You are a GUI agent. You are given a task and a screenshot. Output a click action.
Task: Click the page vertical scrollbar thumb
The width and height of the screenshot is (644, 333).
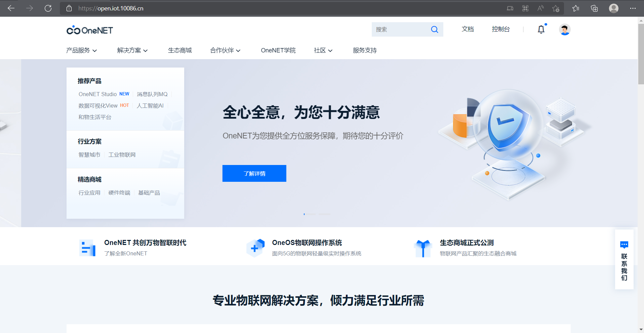pyautogui.click(x=641, y=54)
